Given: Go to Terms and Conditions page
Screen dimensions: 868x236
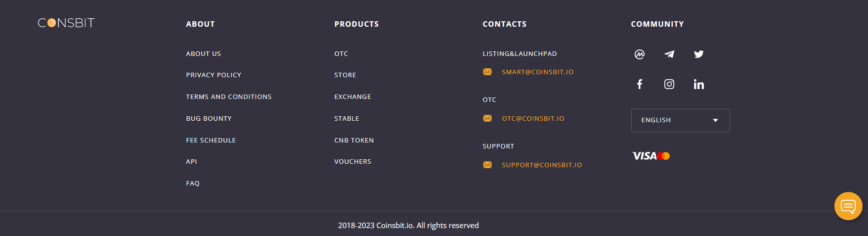Looking at the screenshot, I should [x=229, y=97].
